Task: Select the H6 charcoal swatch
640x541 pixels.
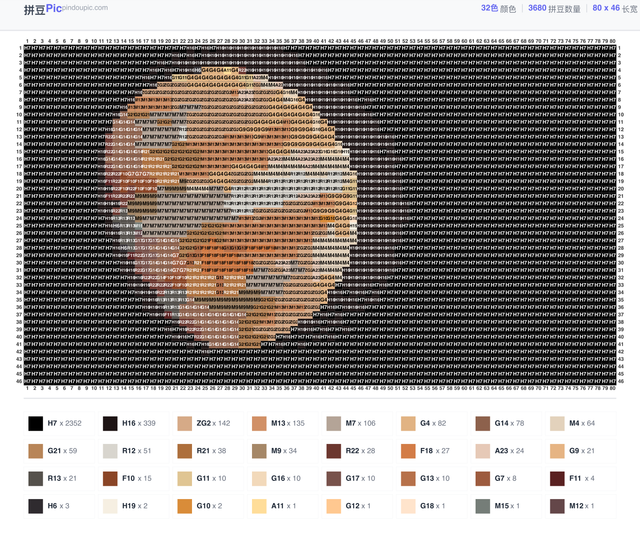Action: [36, 506]
